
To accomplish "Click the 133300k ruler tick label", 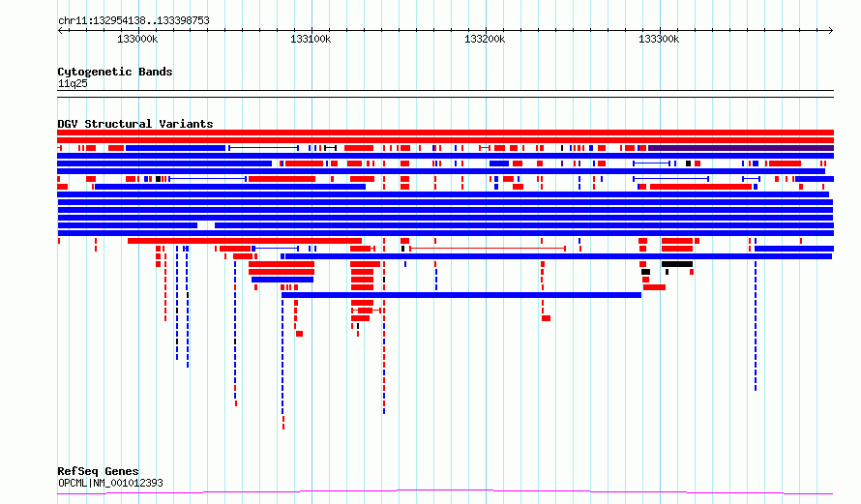I will click(659, 39).
